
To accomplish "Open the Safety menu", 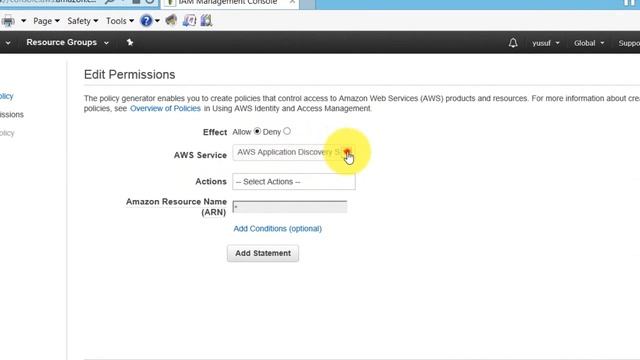I will pyautogui.click(x=82, y=21).
